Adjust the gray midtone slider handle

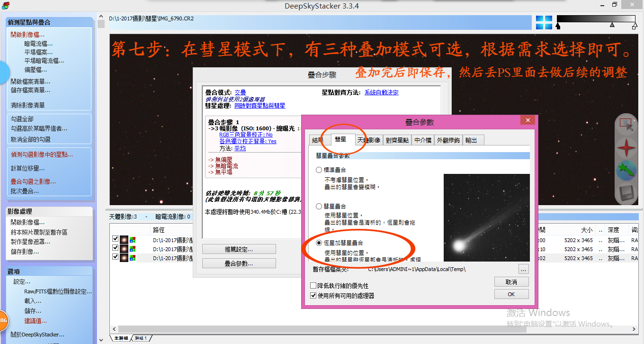(612, 24)
